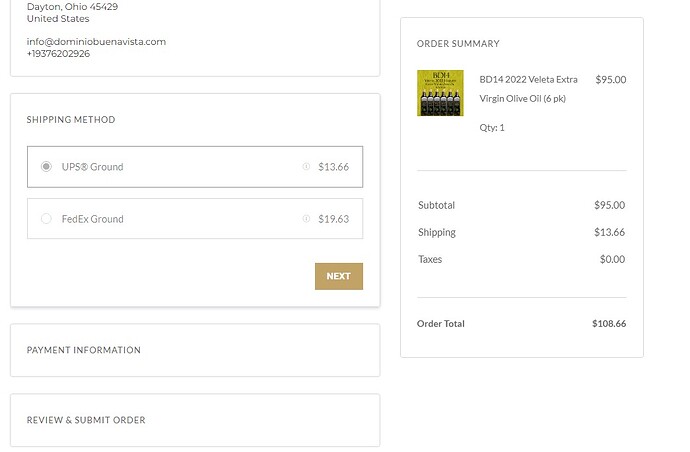
Task: Click the $19.63 FedEx Ground price
Action: (x=334, y=219)
